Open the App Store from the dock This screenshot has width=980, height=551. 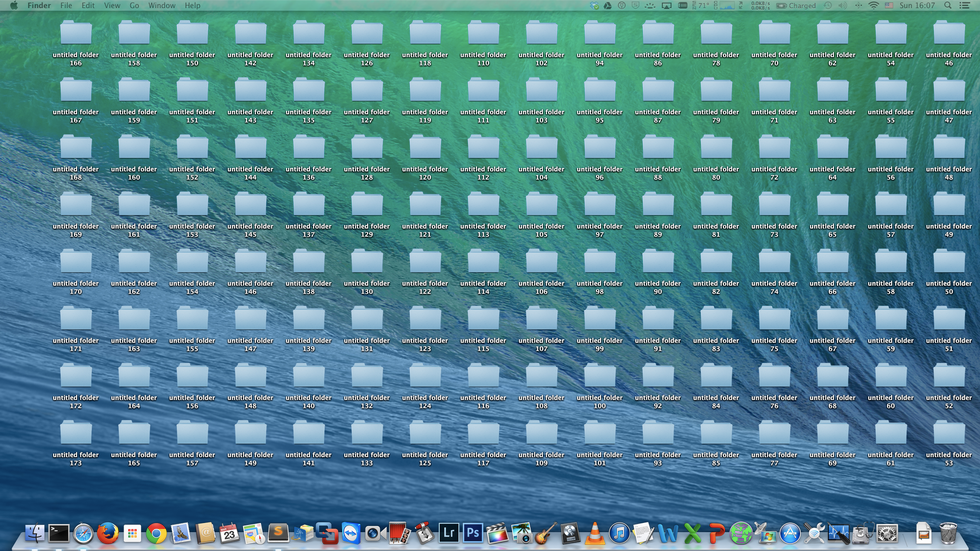(x=789, y=533)
